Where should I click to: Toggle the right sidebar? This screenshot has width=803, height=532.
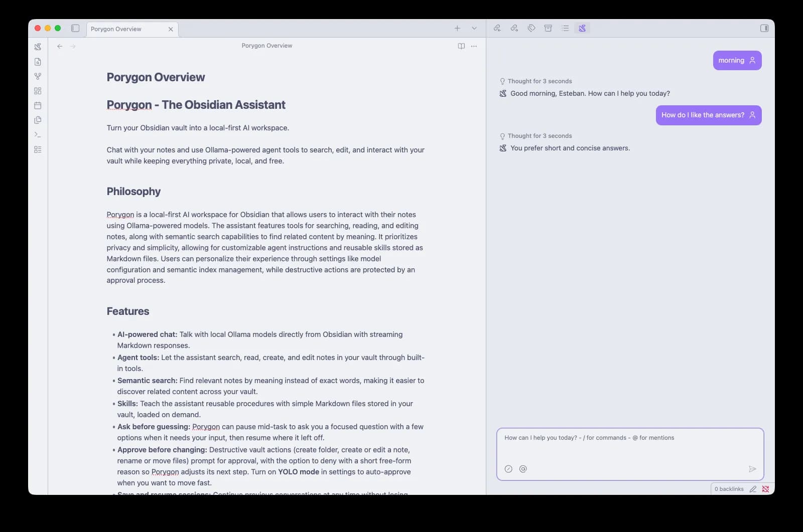(x=764, y=28)
